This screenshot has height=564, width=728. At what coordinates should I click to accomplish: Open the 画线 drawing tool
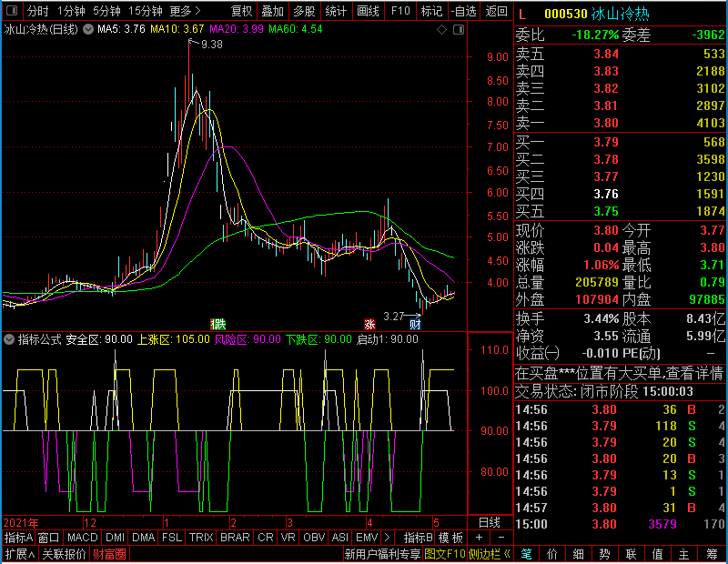(369, 11)
